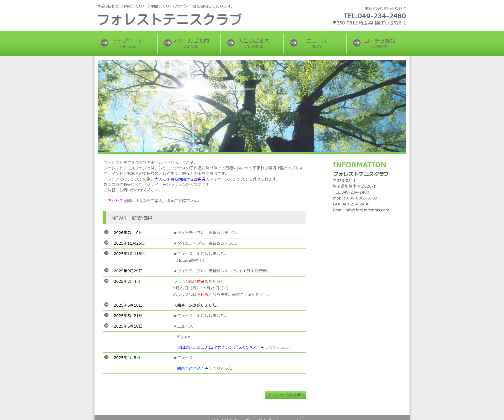This screenshot has height=420, width=504.
Task: Click bullet icon for 2025年5月18日 news row
Action: [x=106, y=326]
